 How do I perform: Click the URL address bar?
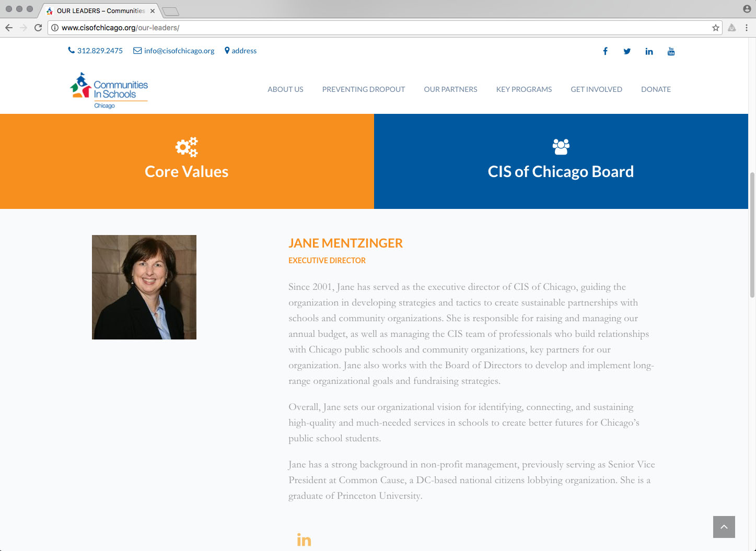click(366, 28)
